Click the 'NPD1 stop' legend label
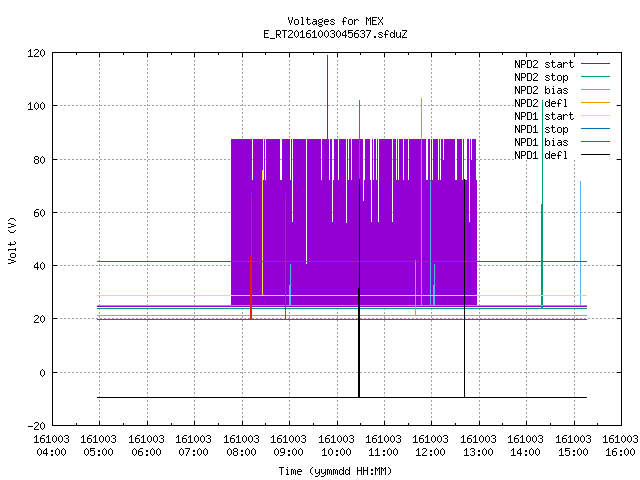The image size is (640, 480). pos(541,129)
